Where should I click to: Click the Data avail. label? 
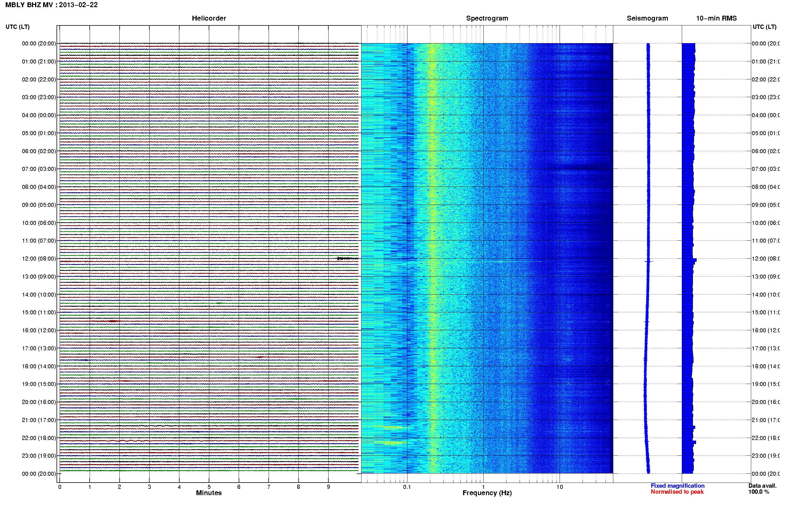pos(762,486)
